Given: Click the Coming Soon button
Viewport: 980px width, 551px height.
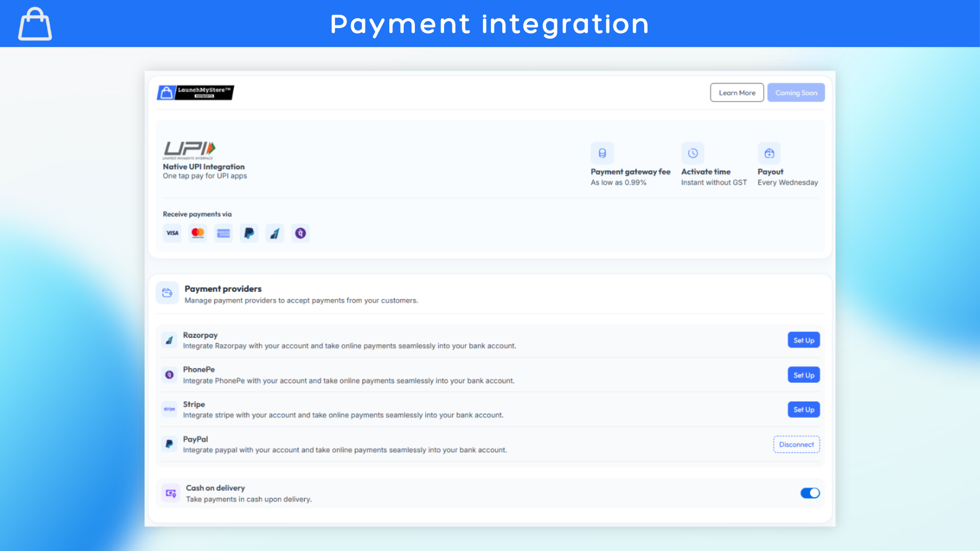Looking at the screenshot, I should coord(796,93).
